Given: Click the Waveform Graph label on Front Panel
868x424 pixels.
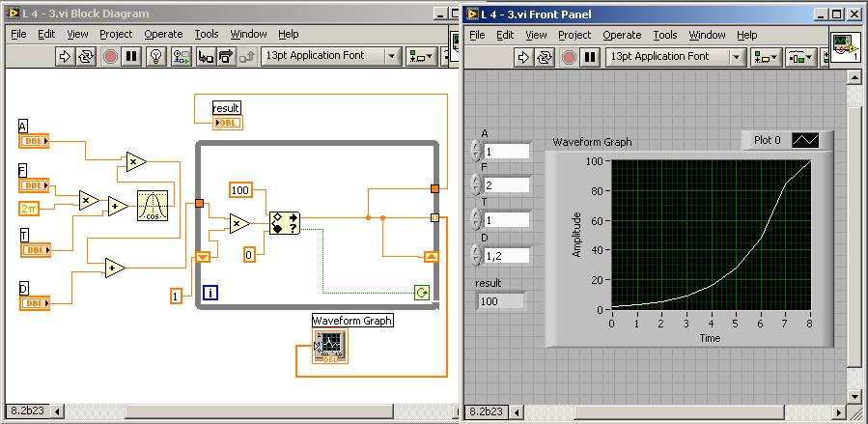Looking at the screenshot, I should tap(592, 142).
